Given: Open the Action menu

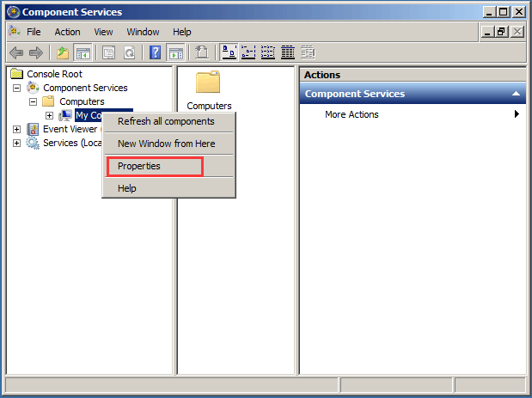Looking at the screenshot, I should (x=68, y=32).
